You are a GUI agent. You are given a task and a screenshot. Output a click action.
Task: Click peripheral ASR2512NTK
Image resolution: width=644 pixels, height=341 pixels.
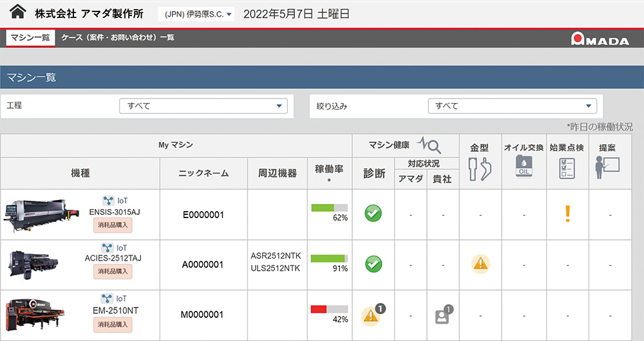[x=276, y=255]
